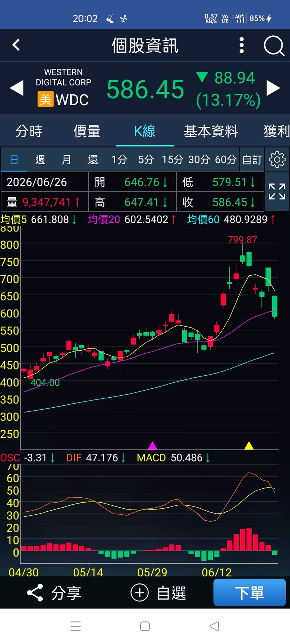This screenshot has height=644, width=290.
Task: Tap close price 586.45 in 收 cell
Action: (229, 202)
